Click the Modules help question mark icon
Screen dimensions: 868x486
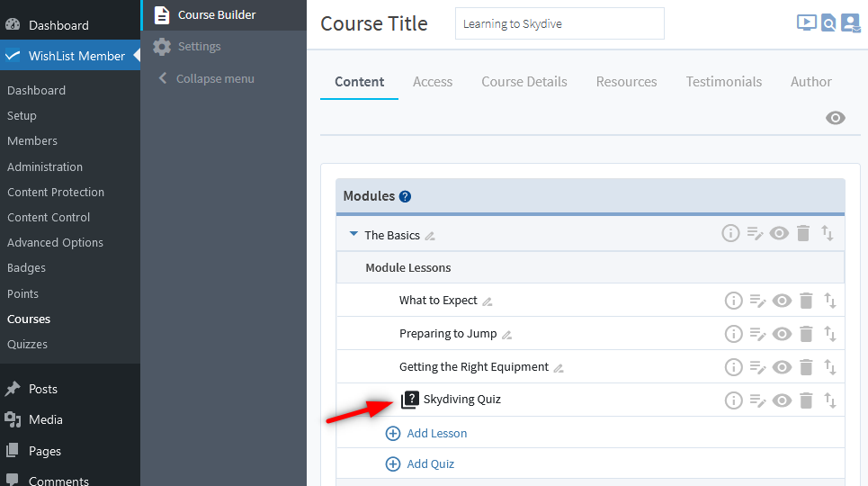click(405, 196)
